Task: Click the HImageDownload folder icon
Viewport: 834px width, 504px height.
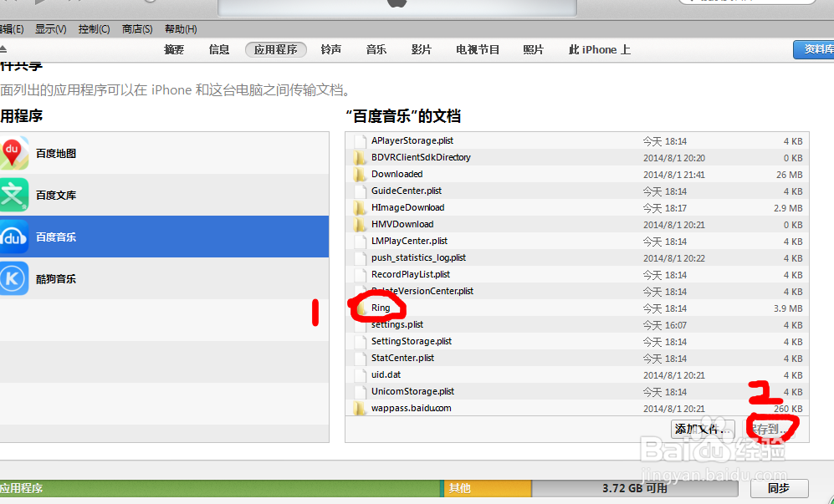Action: (360, 207)
